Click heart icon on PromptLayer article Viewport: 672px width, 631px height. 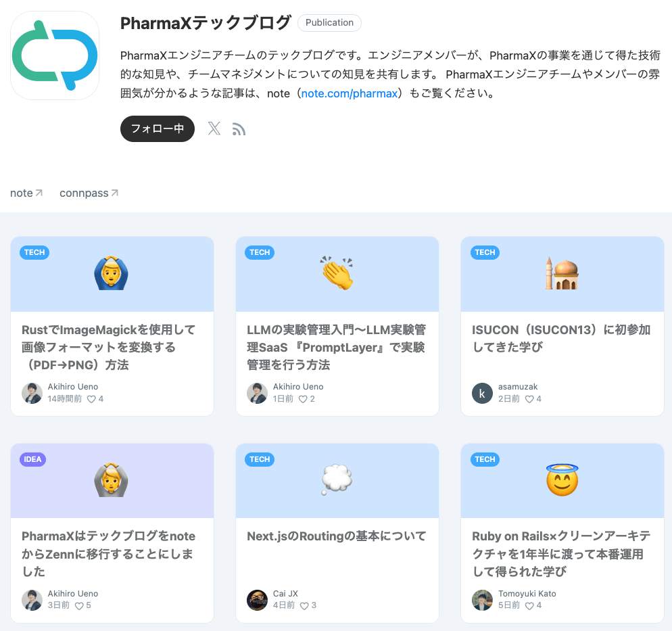point(303,399)
